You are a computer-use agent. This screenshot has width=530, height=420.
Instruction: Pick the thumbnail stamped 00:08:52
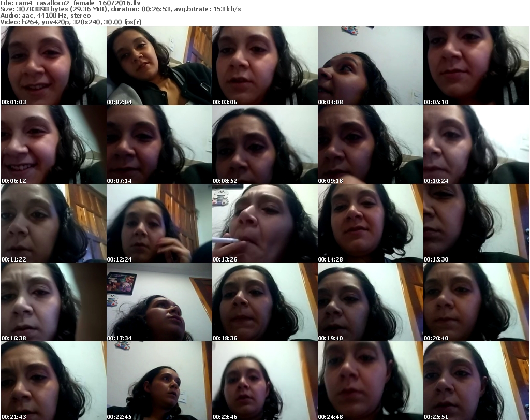(264, 144)
